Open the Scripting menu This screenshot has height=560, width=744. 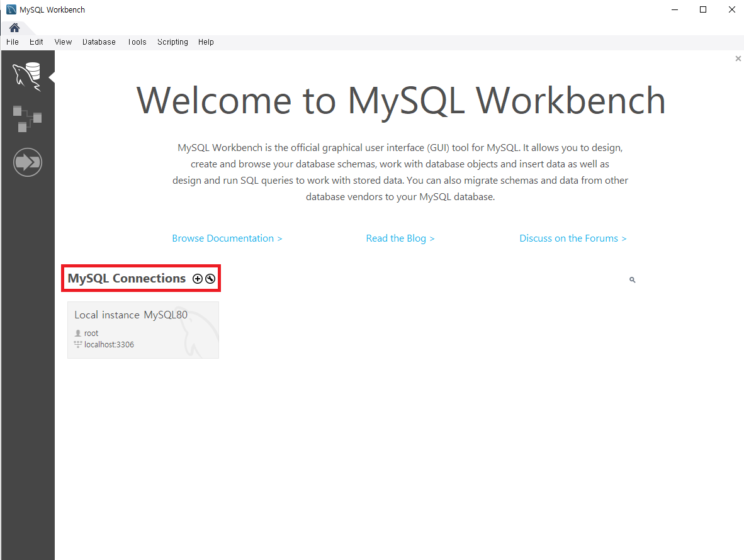click(x=172, y=42)
